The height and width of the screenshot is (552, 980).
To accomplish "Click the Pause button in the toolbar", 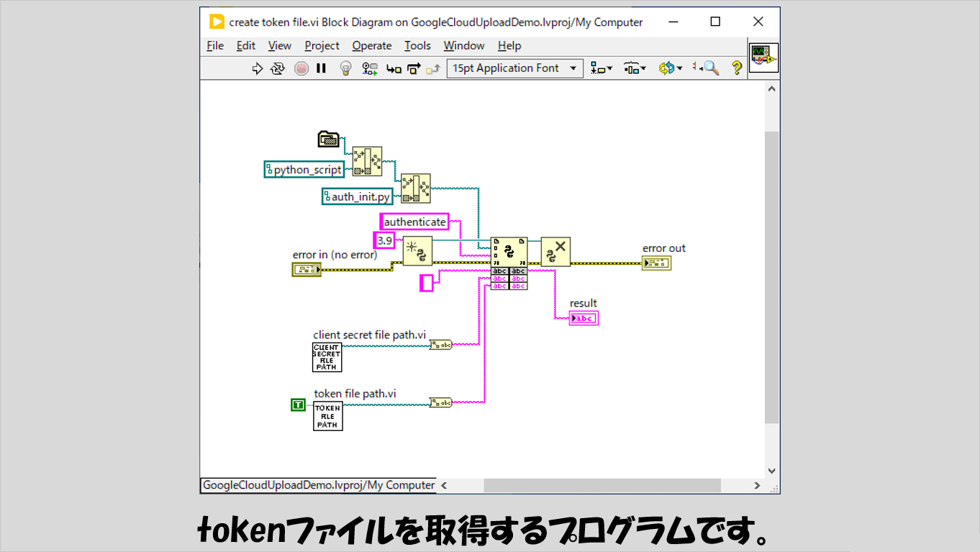I will tap(322, 68).
